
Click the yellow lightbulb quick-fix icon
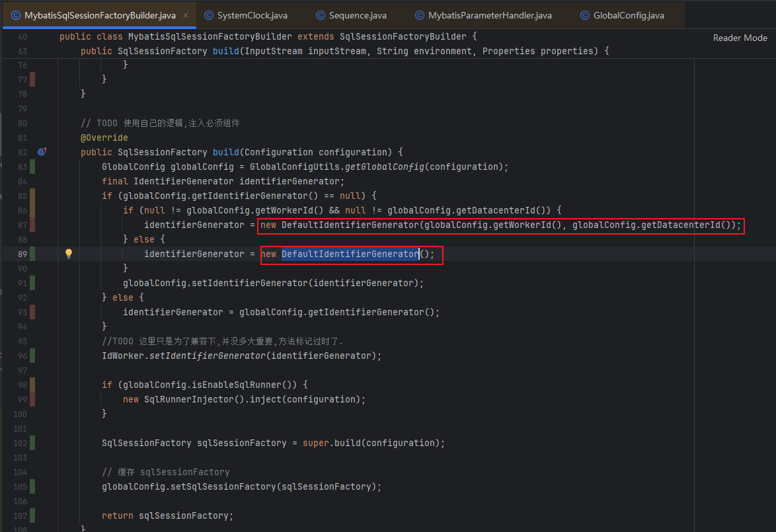[68, 254]
